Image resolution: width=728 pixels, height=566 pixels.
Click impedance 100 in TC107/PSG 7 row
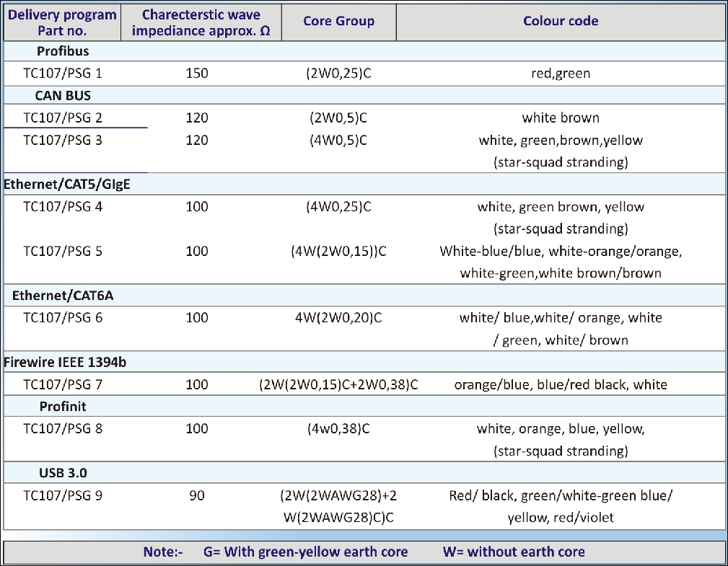coord(197,384)
